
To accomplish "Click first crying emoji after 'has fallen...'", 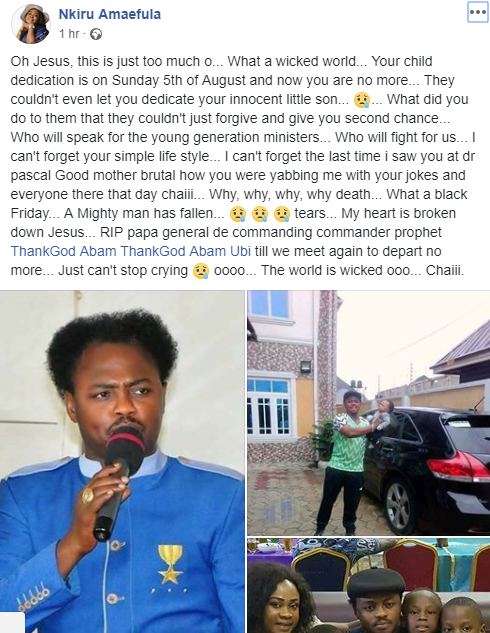I will click(x=238, y=214).
